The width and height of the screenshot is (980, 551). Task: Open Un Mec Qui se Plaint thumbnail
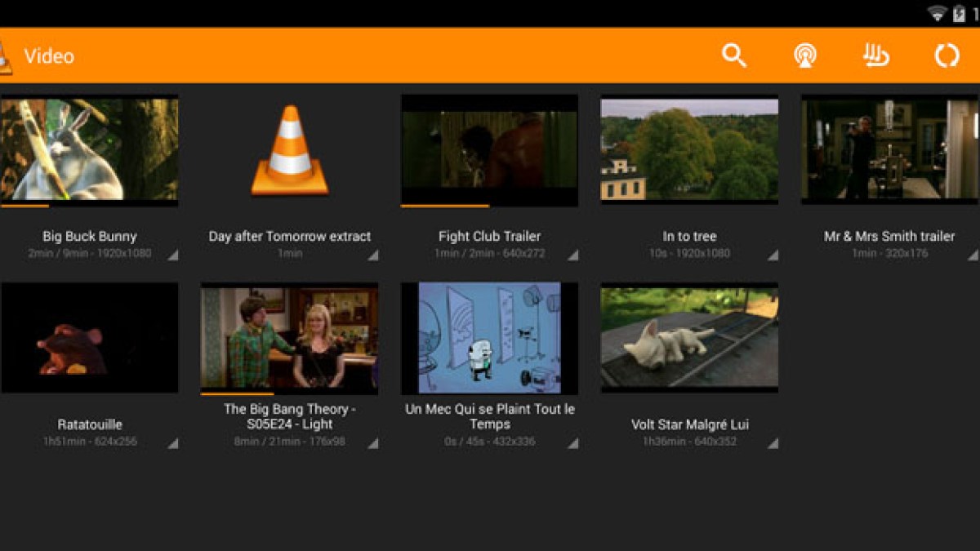pyautogui.click(x=490, y=338)
